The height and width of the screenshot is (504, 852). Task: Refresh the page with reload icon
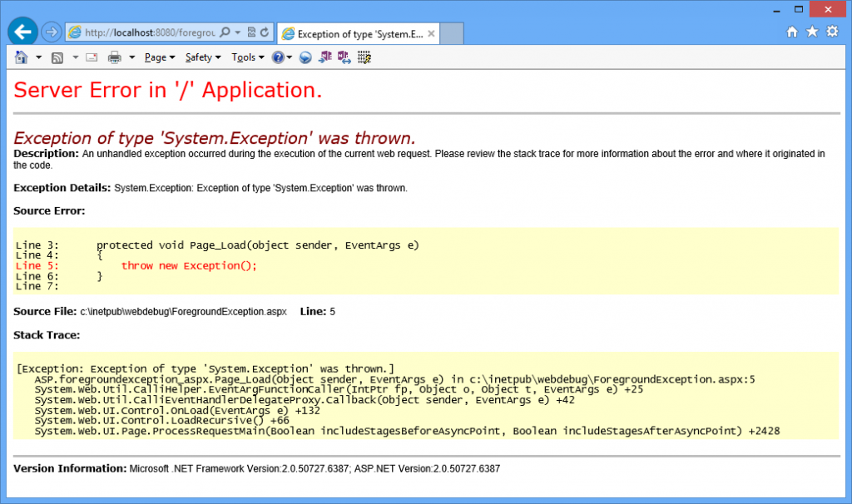click(265, 32)
